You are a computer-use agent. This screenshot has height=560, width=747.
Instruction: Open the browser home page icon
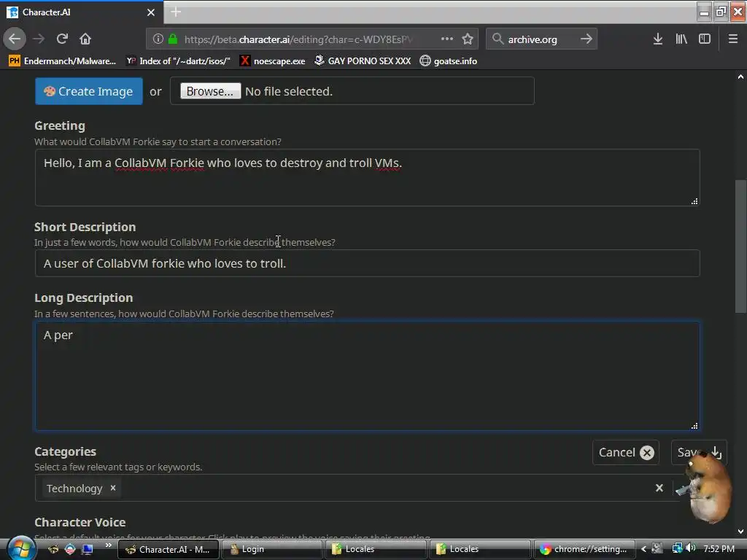(x=85, y=39)
